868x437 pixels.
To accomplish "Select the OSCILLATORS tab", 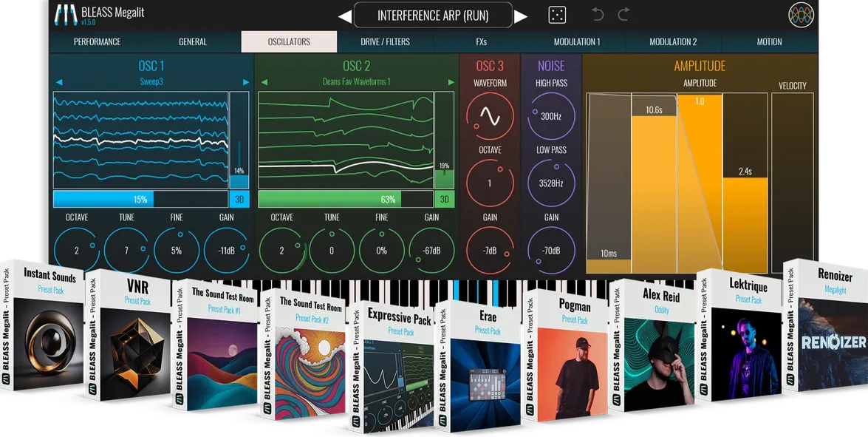I will point(289,41).
